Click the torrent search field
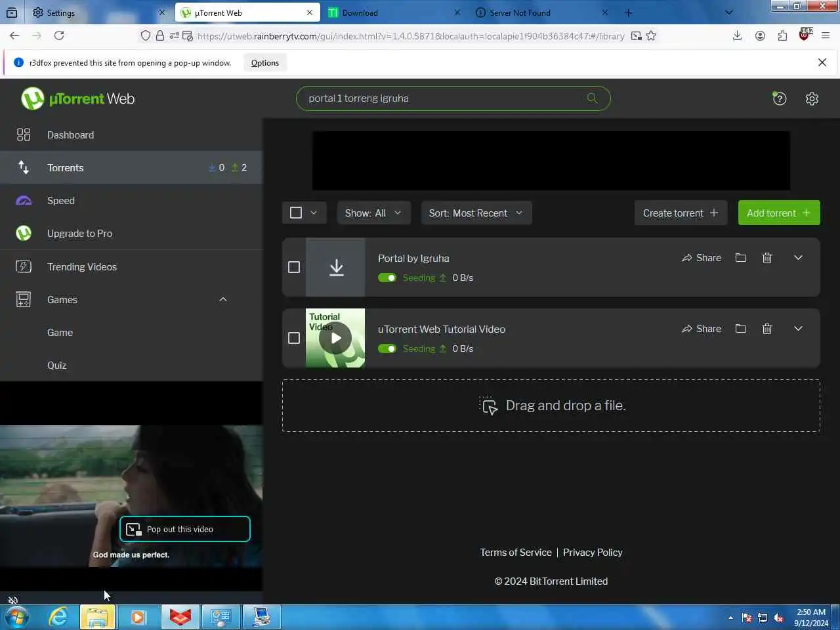Viewport: 840px width, 630px height. pos(453,98)
